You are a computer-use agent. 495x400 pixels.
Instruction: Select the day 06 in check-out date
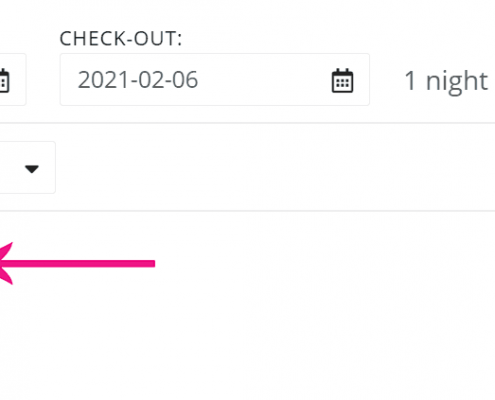tap(185, 80)
